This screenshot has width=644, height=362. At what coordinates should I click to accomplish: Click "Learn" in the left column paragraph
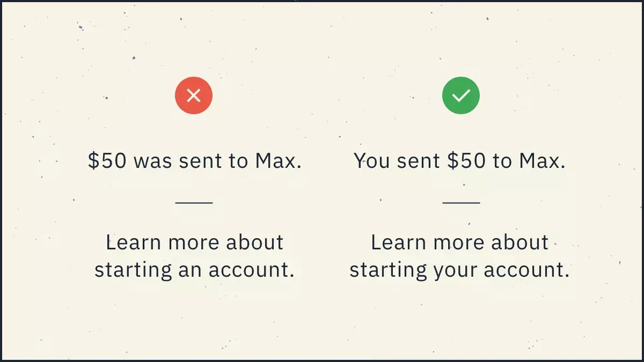pos(134,242)
